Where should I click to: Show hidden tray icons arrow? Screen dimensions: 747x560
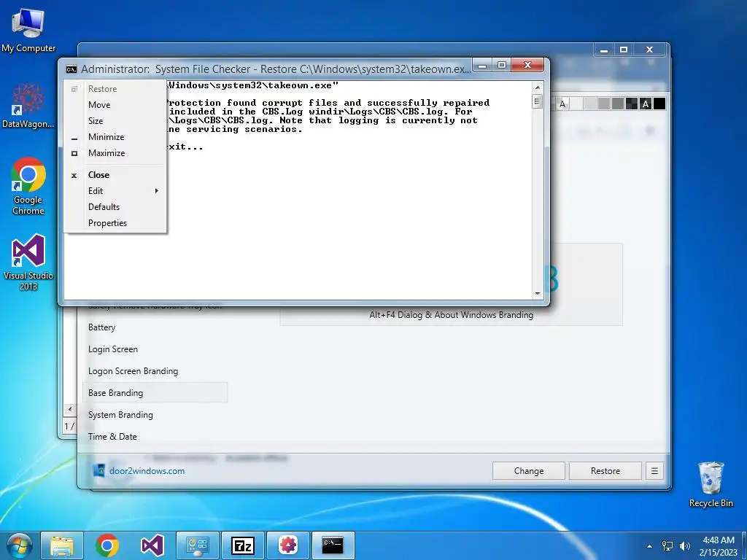coord(649,546)
